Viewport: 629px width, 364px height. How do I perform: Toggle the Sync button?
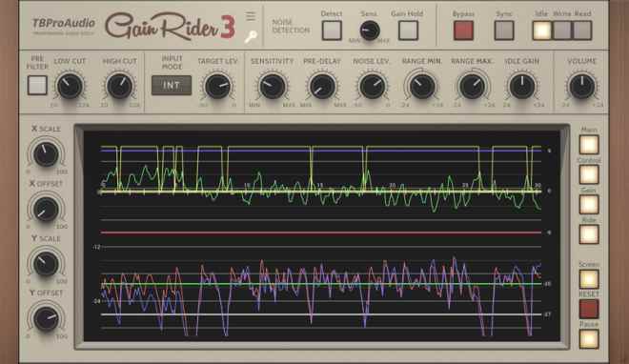(504, 30)
